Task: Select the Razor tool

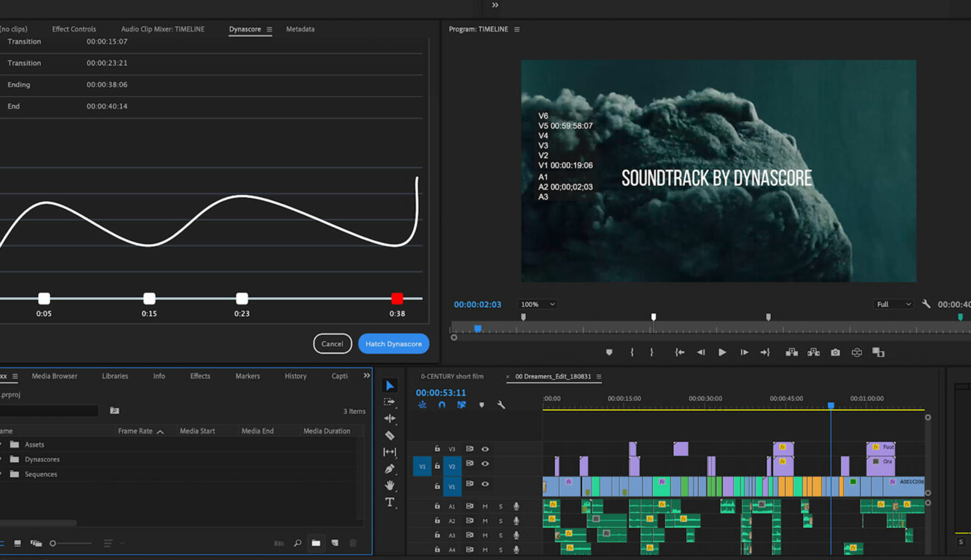Action: [390, 435]
